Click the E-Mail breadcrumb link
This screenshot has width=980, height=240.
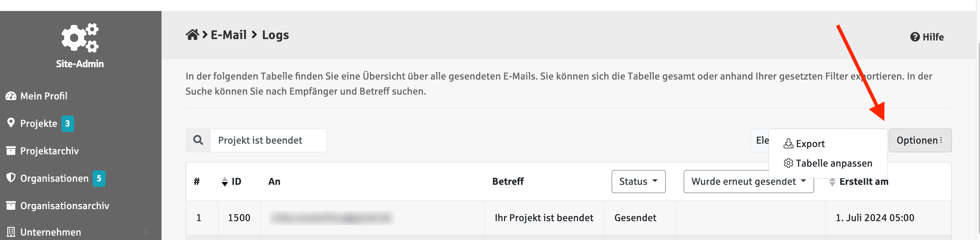229,35
